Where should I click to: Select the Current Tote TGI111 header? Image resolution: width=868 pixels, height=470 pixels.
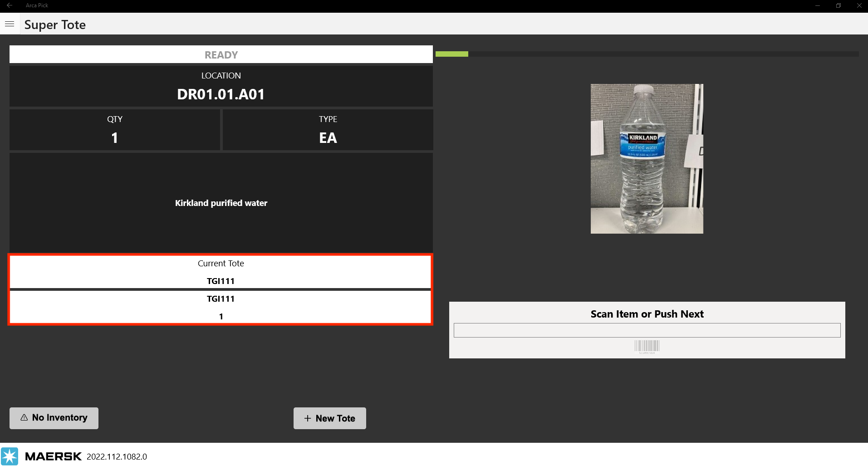[x=221, y=272]
